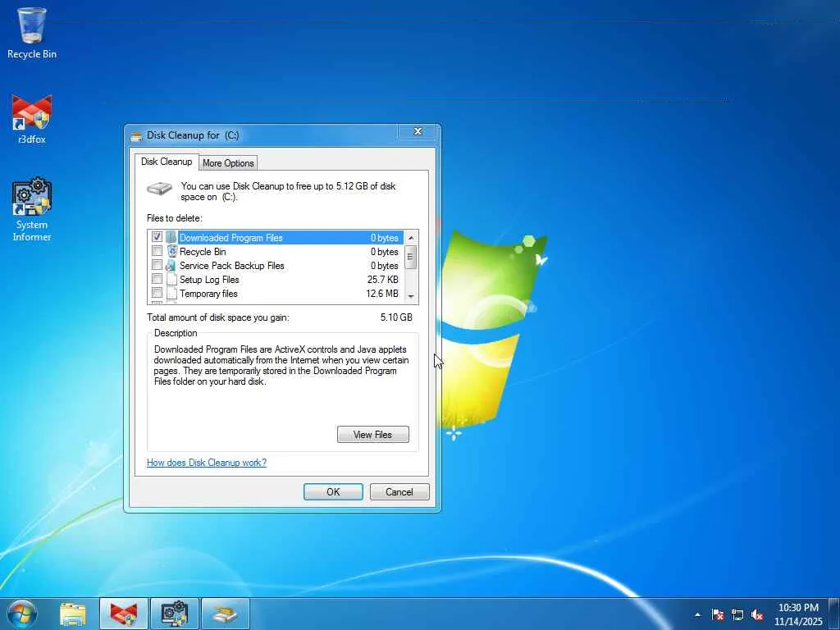Click the View Files button
The width and height of the screenshot is (840, 630).
coord(373,435)
